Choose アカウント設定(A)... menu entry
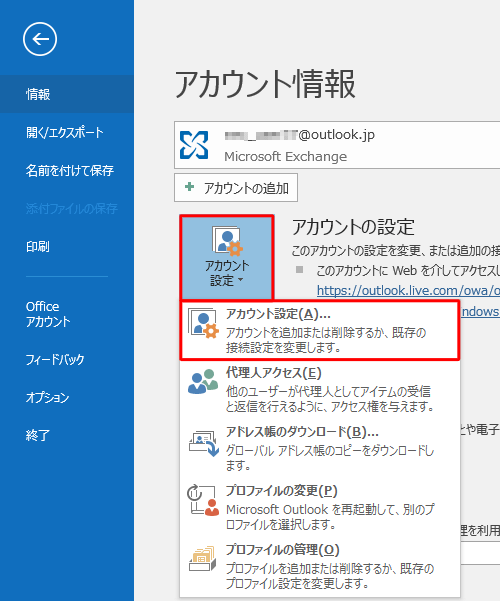 click(320, 330)
